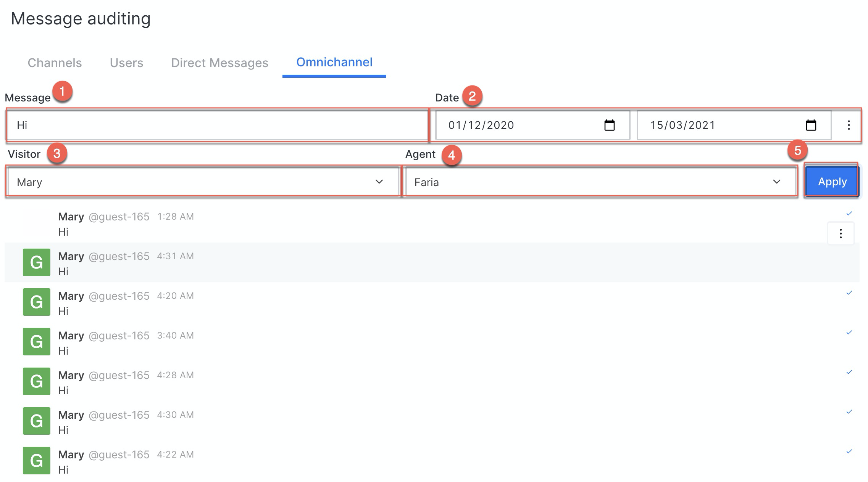
Task: Expand the Visitor dropdown showing Mary
Action: pyautogui.click(x=203, y=182)
